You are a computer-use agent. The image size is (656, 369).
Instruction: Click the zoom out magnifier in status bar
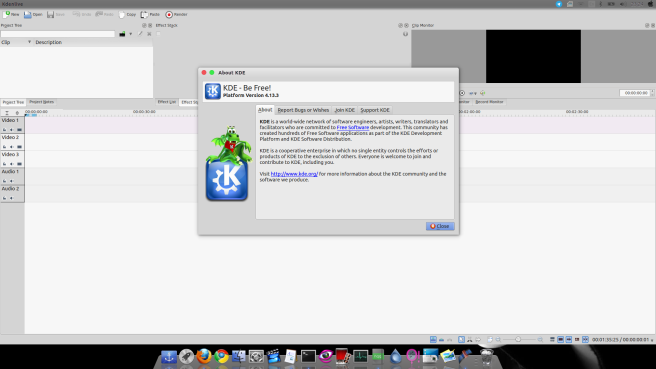[x=498, y=340]
